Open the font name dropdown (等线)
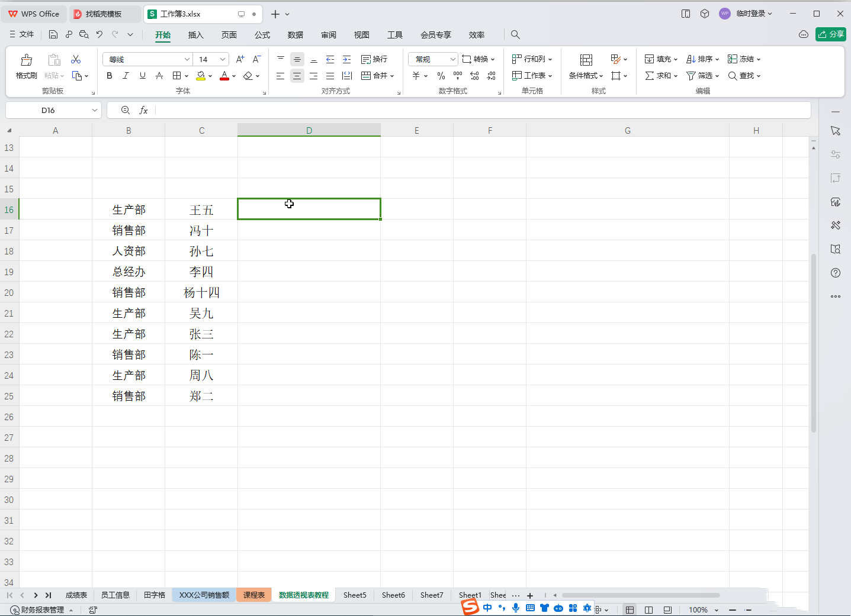The image size is (851, 616). 187,59
